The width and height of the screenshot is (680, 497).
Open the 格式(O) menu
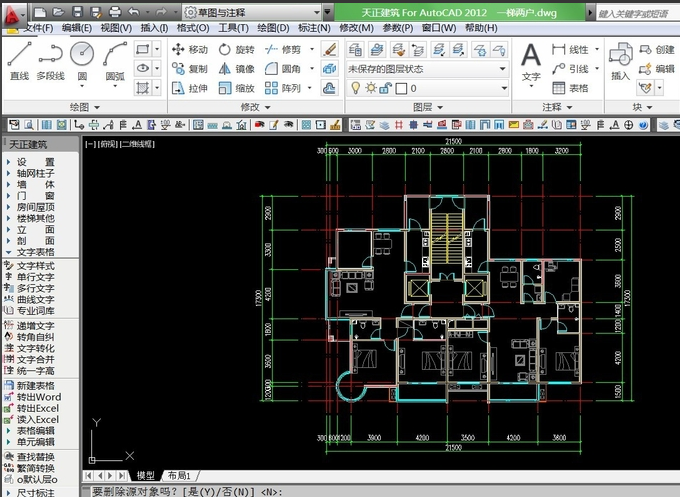[x=193, y=28]
